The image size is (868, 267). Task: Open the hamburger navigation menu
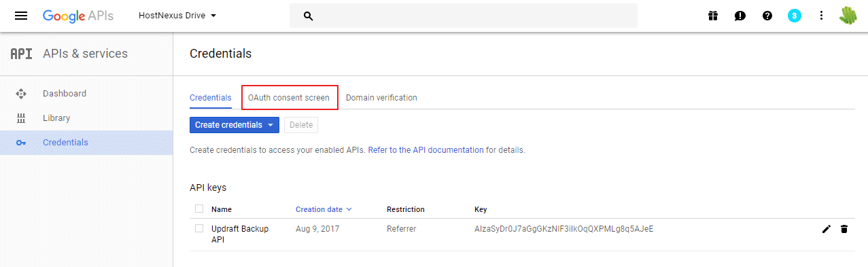[x=21, y=16]
